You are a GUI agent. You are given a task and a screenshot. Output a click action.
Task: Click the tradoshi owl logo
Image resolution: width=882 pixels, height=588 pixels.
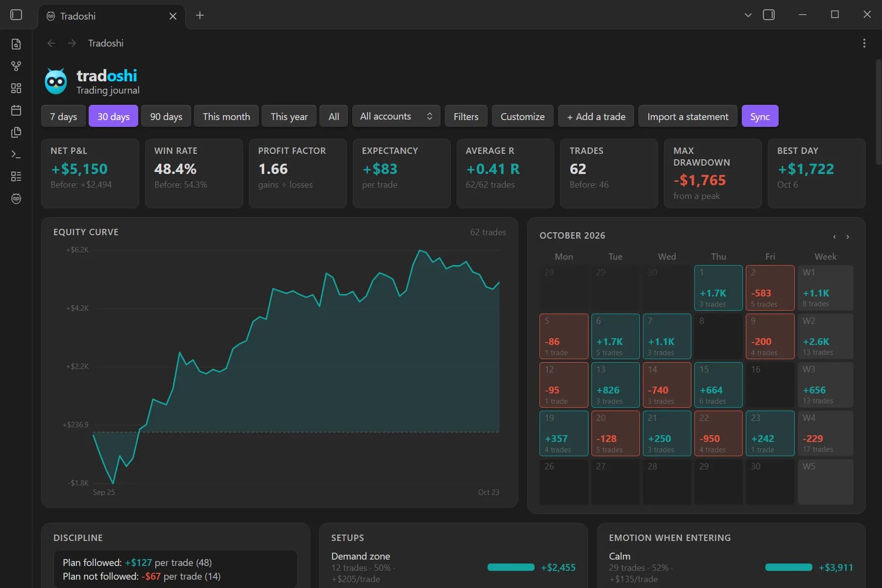[56, 81]
